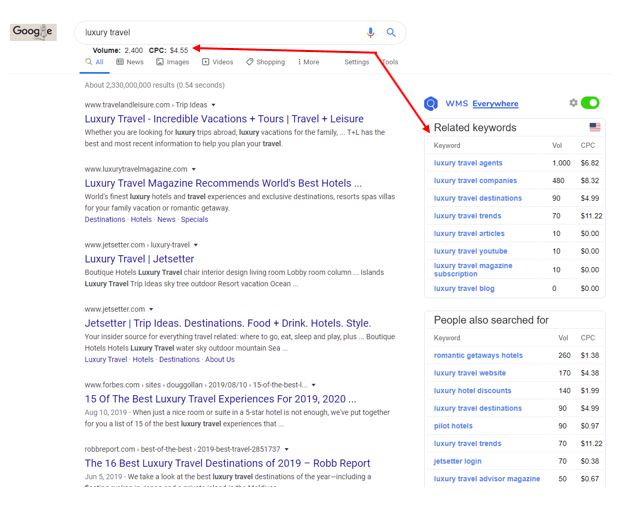Open 'The 16 Best Luxury Travel Destinations' result

(x=227, y=463)
